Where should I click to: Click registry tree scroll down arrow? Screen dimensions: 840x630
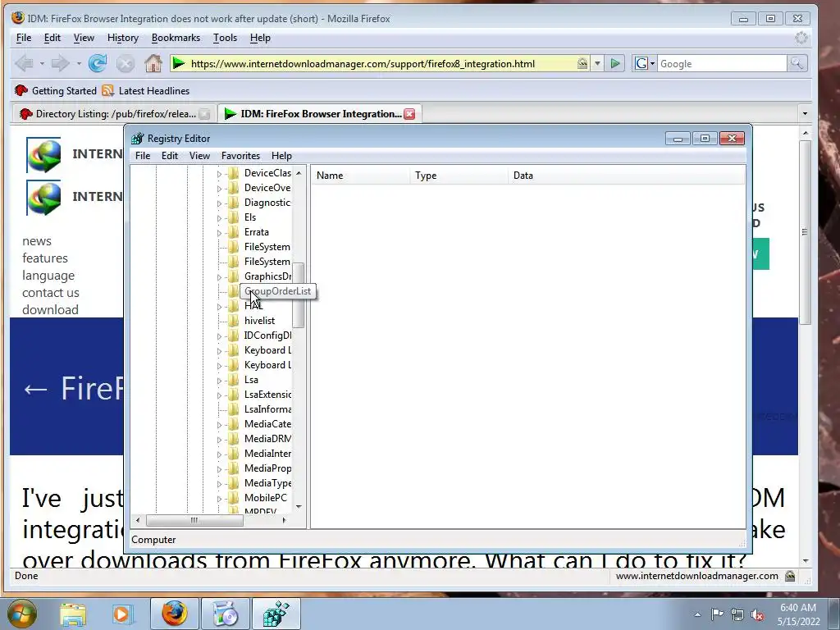[x=299, y=506]
